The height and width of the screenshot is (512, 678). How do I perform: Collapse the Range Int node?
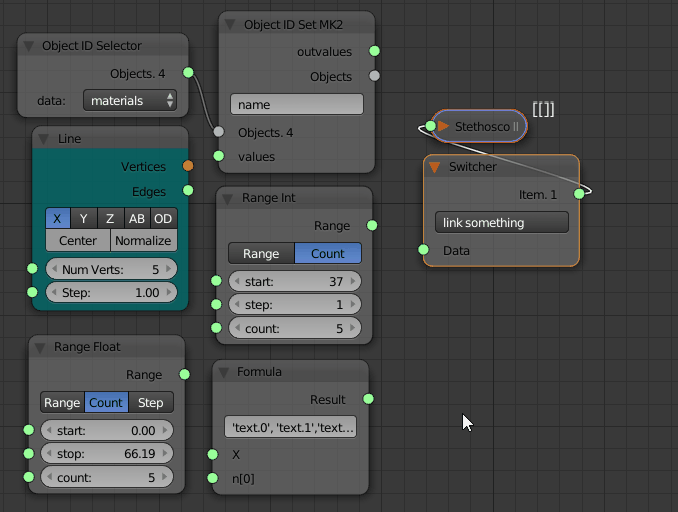(227, 198)
